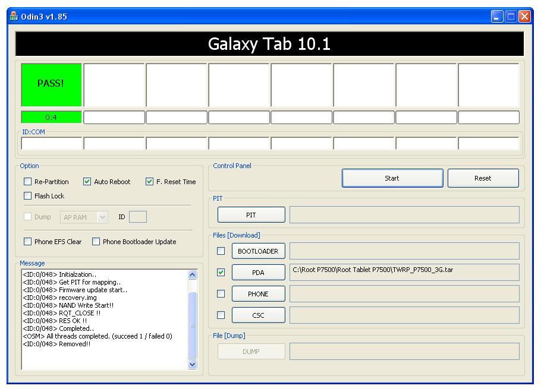Click the PHONE file path field
The image size is (541, 392).
point(404,294)
